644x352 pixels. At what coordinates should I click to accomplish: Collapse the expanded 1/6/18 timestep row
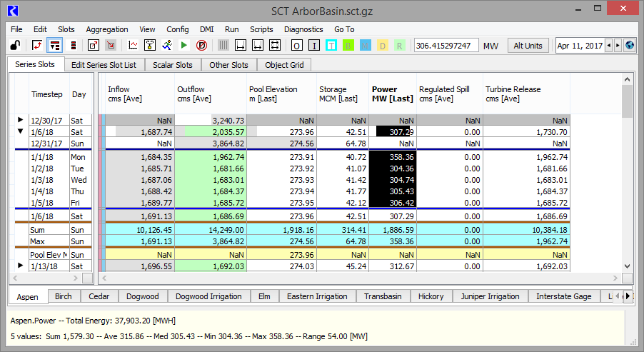point(20,131)
